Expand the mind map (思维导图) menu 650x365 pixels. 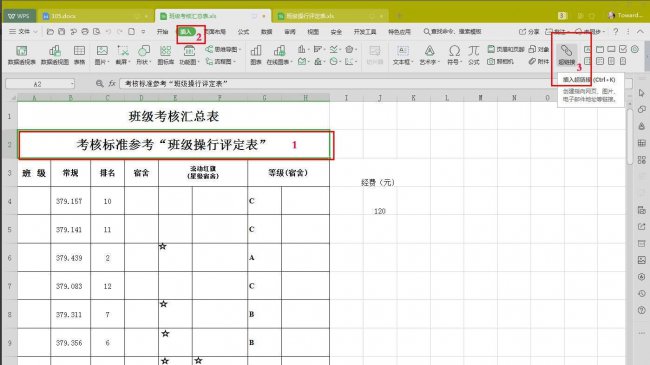(x=223, y=49)
